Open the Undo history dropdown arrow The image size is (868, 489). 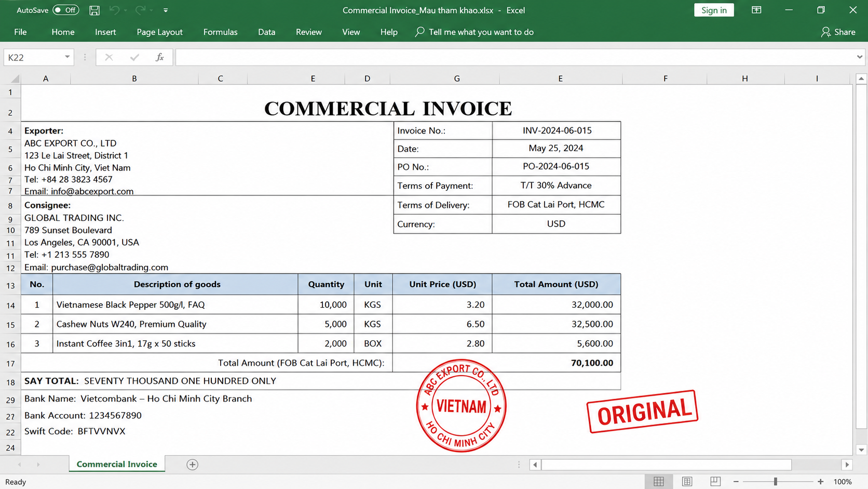point(125,10)
